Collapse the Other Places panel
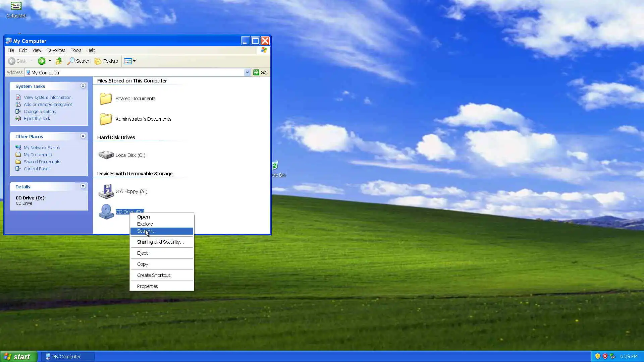Viewport: 644px width, 362px height. coord(83,136)
